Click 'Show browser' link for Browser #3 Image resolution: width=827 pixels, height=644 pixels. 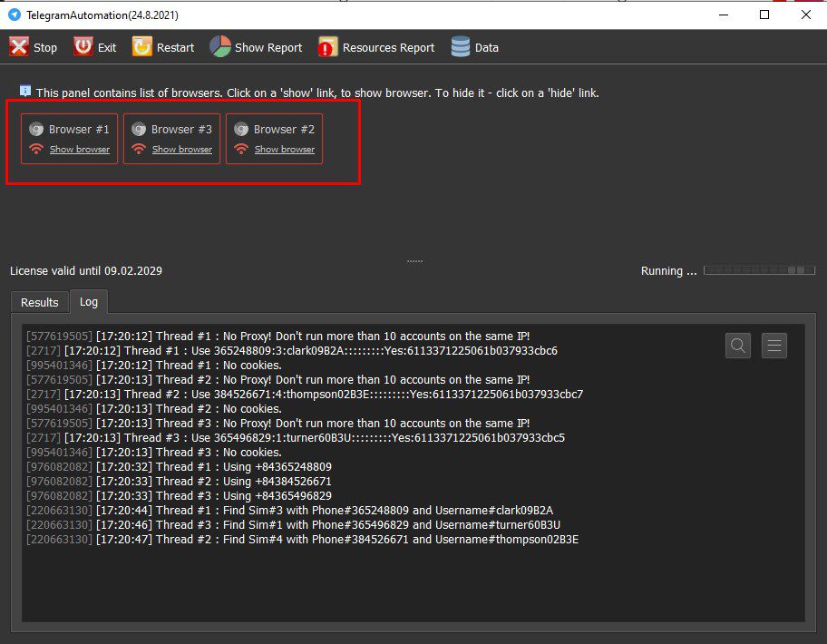[182, 150]
